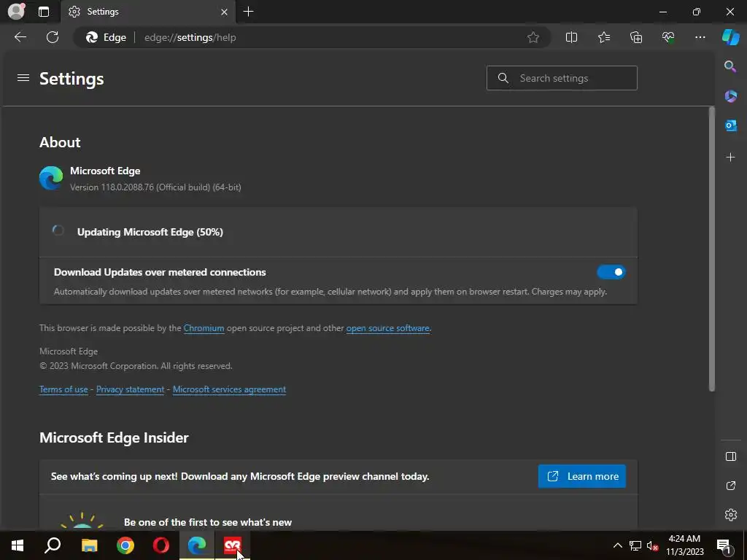Open sidebar search tool
The width and height of the screenshot is (747, 560).
tap(730, 66)
